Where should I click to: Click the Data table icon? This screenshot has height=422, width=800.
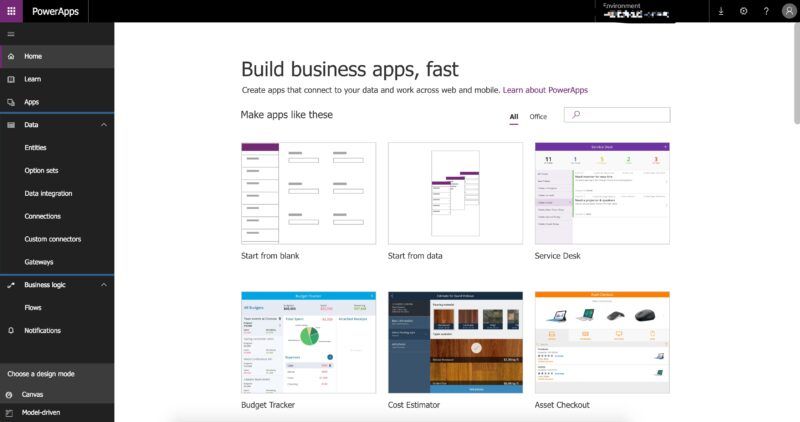click(x=11, y=125)
